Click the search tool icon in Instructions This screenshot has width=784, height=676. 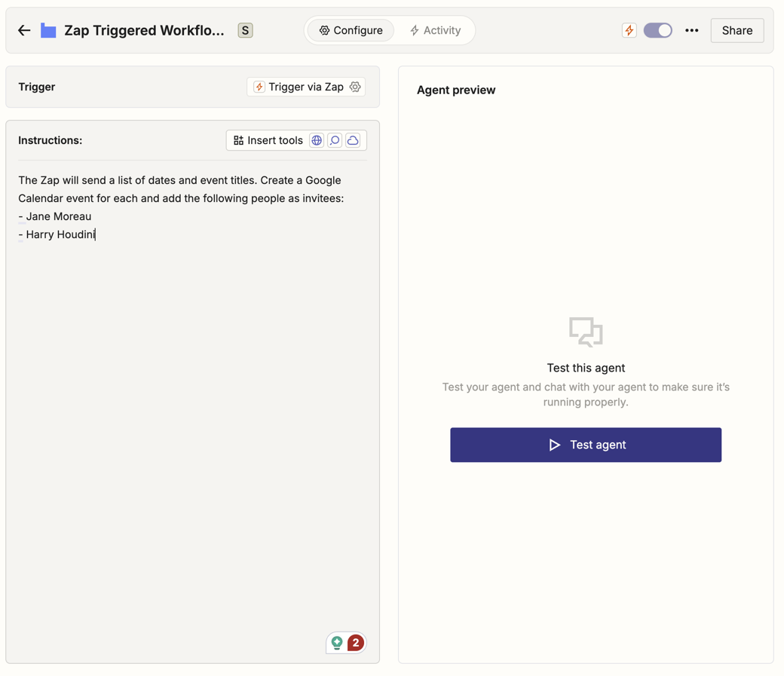pos(335,141)
